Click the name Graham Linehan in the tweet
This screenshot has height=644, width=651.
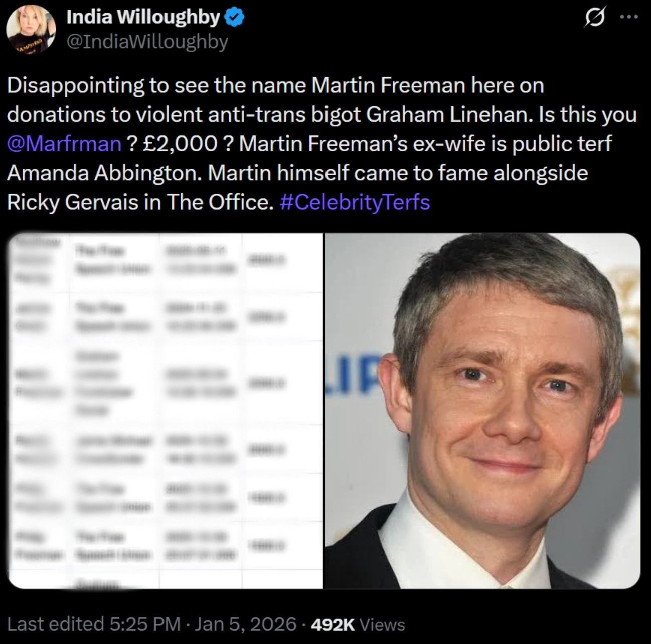[447, 115]
